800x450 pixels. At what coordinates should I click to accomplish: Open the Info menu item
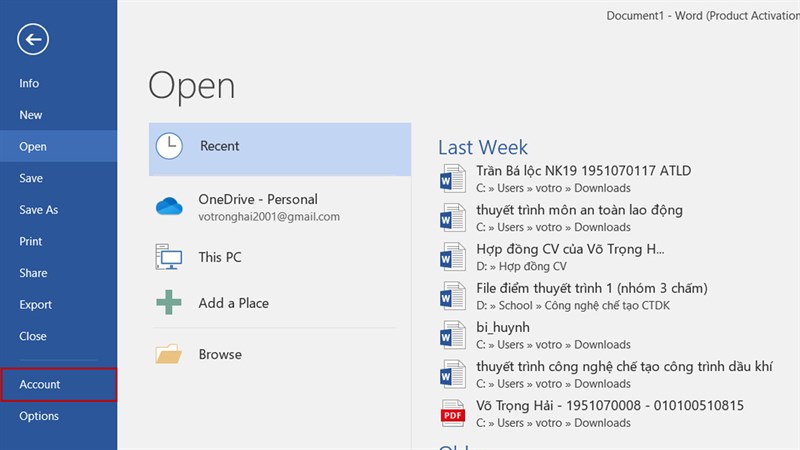[x=30, y=84]
